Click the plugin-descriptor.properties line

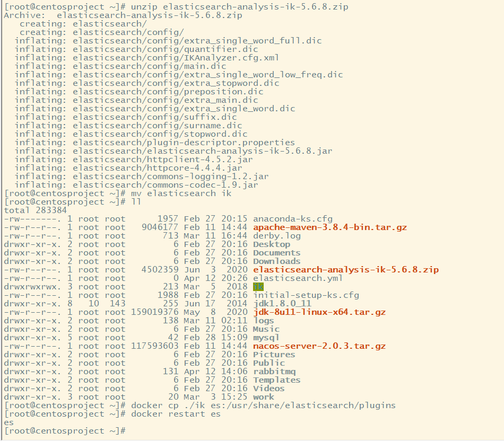pyautogui.click(x=154, y=143)
